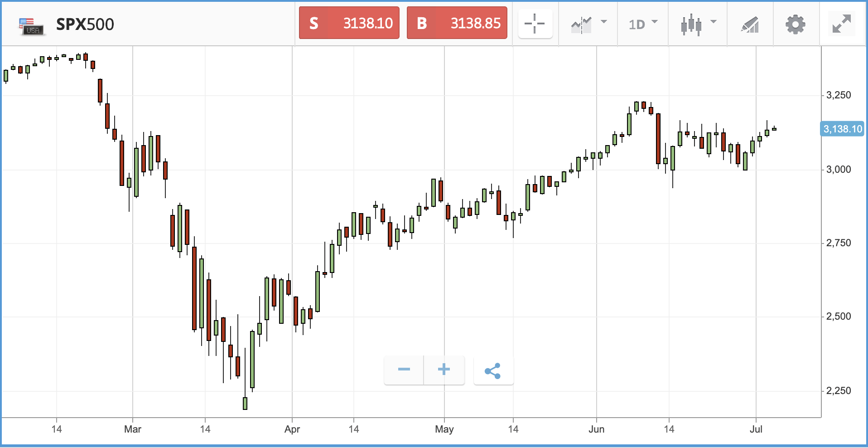The height and width of the screenshot is (448, 868).
Task: Click the SPX500 instrument title
Action: [x=85, y=24]
